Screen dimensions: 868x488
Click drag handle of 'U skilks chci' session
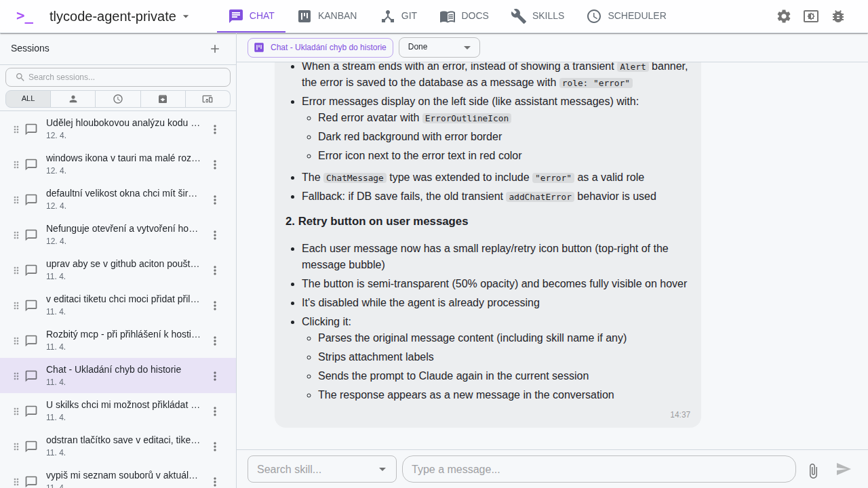click(16, 411)
